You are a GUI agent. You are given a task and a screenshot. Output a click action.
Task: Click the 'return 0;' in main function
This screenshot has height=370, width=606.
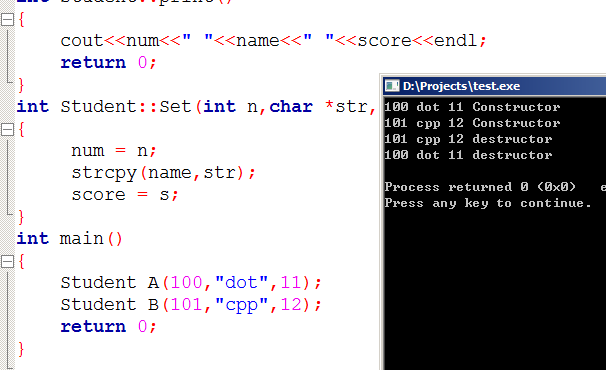[x=108, y=327]
